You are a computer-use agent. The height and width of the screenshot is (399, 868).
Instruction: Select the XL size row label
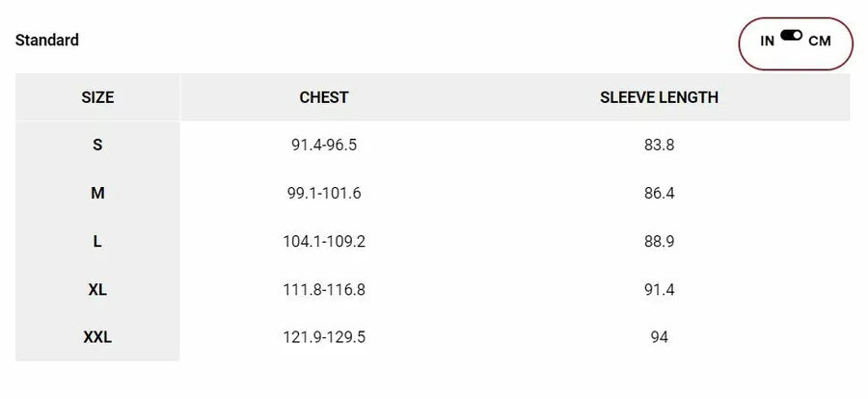[x=97, y=290]
